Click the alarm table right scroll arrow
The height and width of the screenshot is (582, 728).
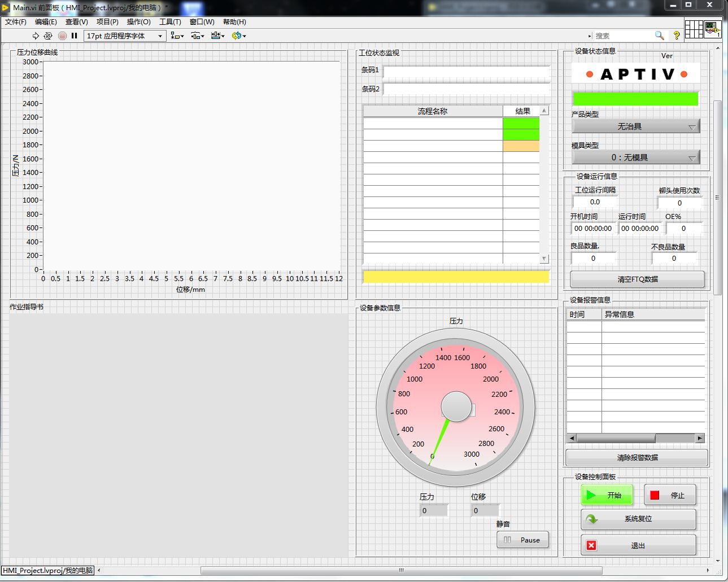coord(700,438)
